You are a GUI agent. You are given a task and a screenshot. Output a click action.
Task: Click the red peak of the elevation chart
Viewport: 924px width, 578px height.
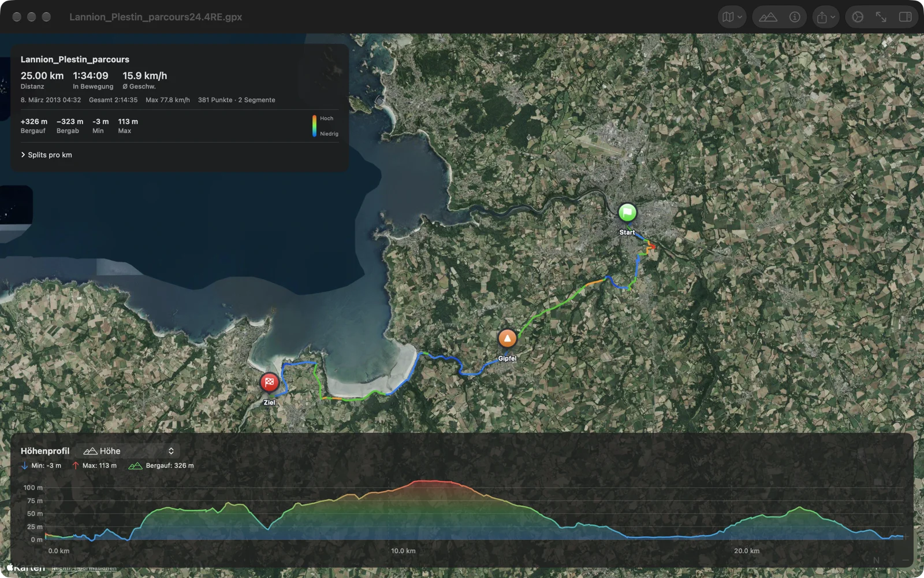[x=434, y=481]
